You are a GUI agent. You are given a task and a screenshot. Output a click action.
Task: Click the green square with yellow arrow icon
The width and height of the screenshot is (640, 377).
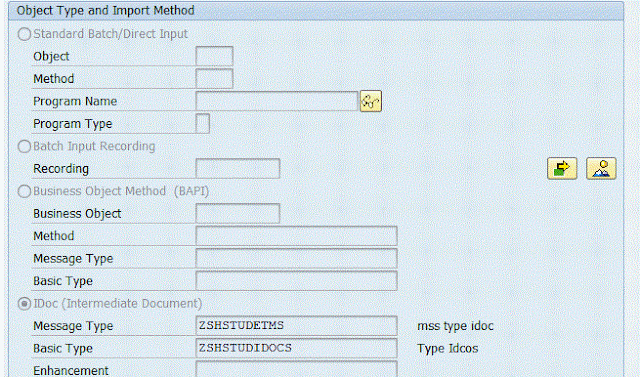(562, 168)
